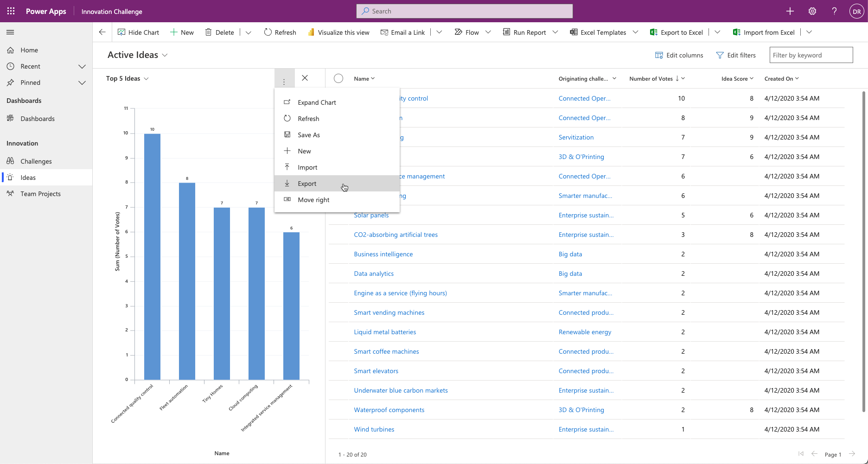Choose Export from the chart menu

coord(307,183)
